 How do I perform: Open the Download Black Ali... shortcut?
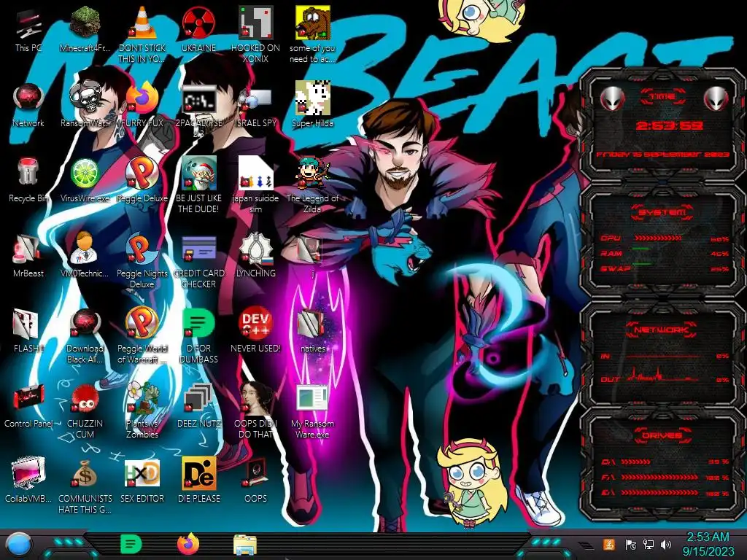coord(85,324)
